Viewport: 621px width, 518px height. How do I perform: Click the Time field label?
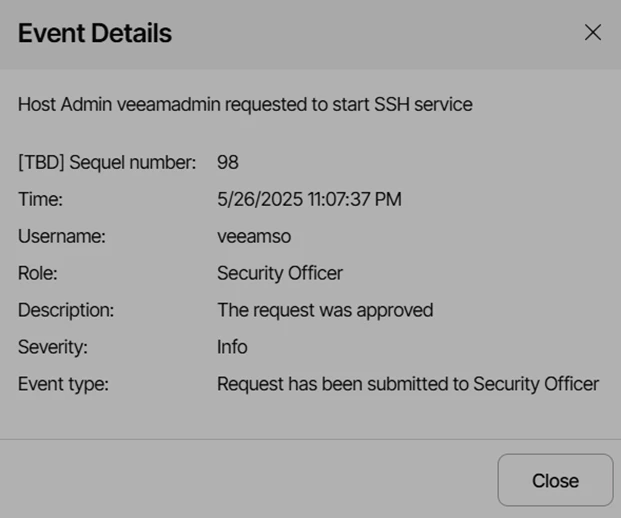(x=40, y=199)
